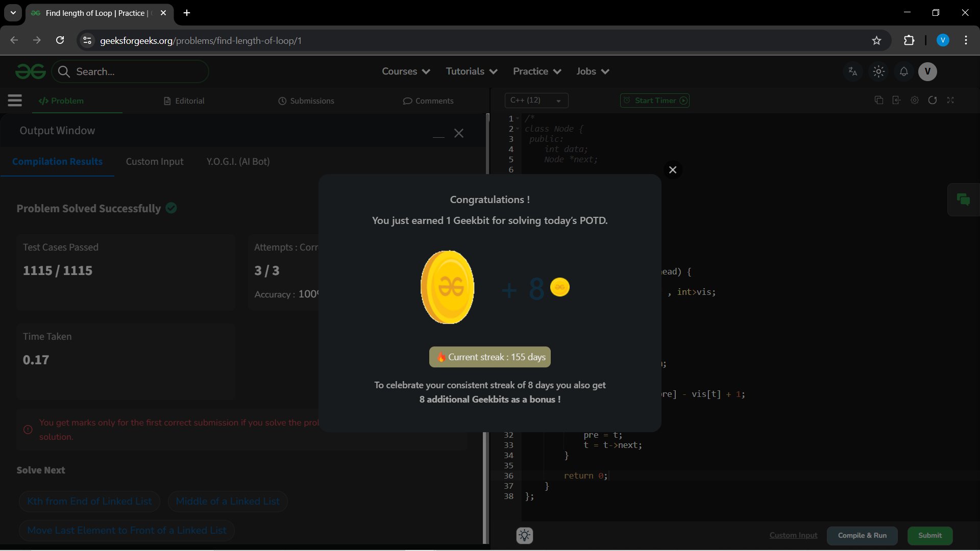Reset code with the refresh icon
The image size is (980, 551).
click(932, 101)
